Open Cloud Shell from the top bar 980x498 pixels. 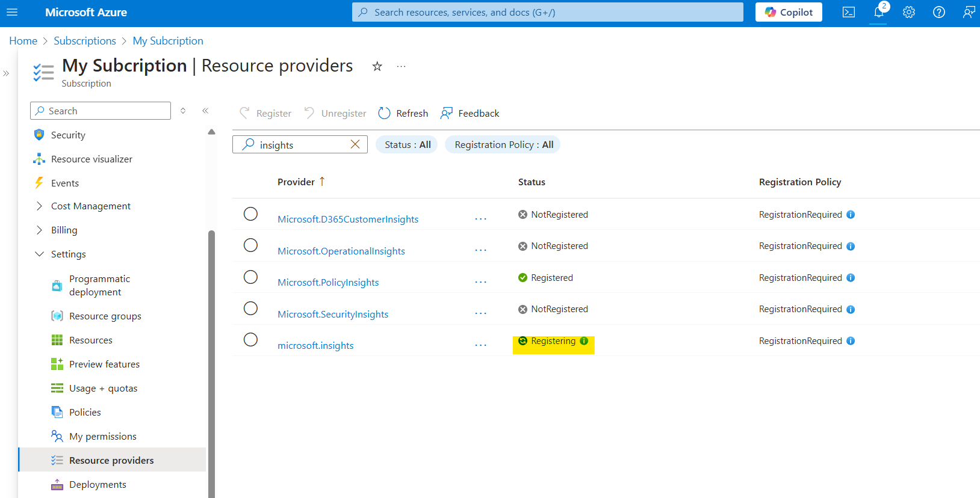click(849, 12)
